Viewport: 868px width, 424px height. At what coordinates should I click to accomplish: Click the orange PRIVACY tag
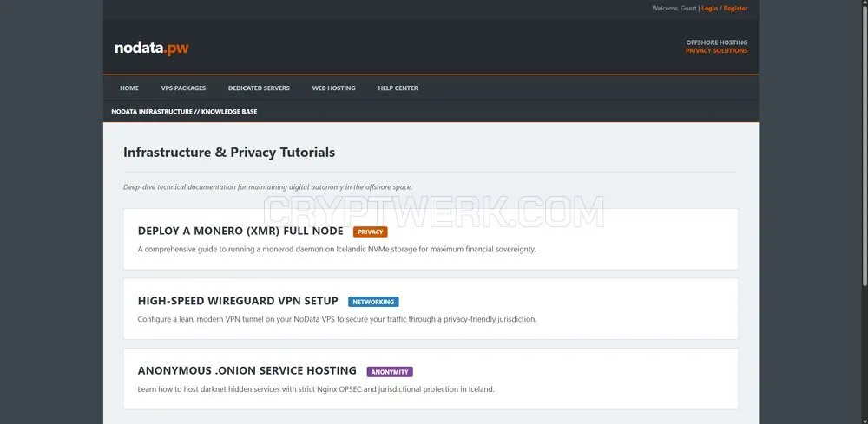(371, 232)
